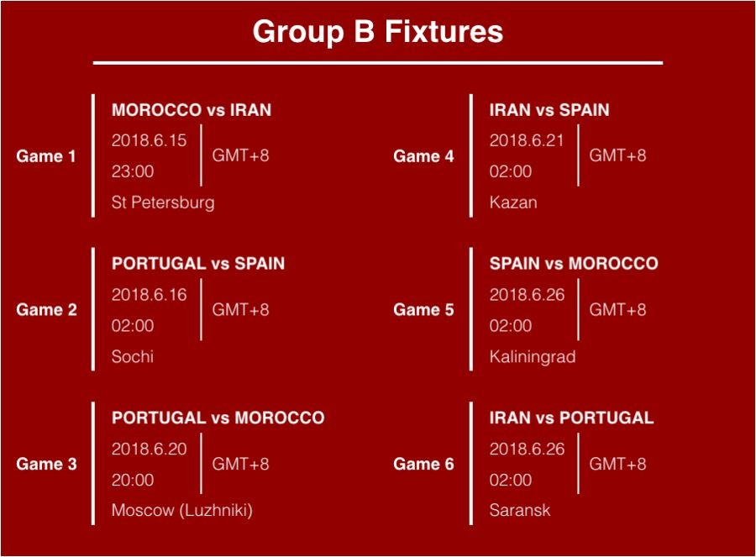Image resolution: width=756 pixels, height=557 pixels.
Task: Click the Saransk venue text
Action: click(x=520, y=511)
